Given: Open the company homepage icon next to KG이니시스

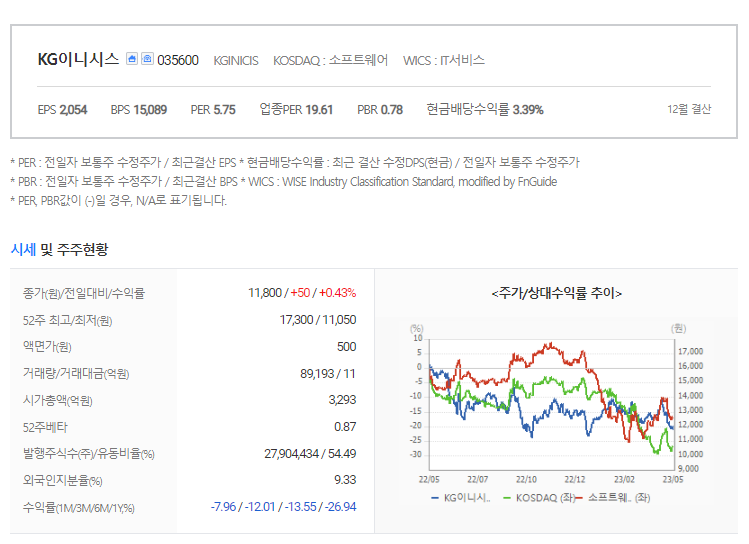Looking at the screenshot, I should pyautogui.click(x=132, y=59).
